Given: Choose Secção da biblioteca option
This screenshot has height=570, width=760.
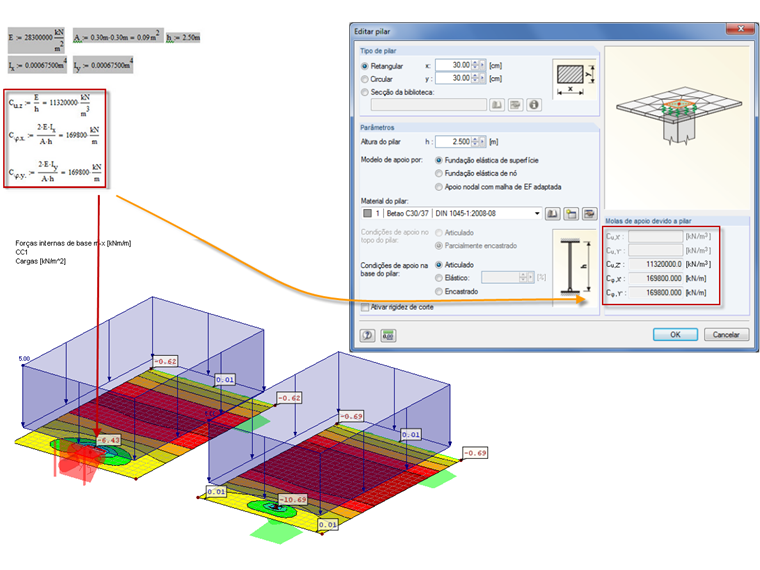Looking at the screenshot, I should coord(365,92).
